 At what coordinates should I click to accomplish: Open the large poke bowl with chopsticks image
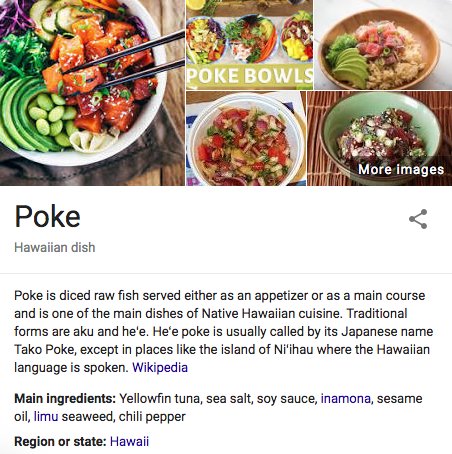pos(92,93)
